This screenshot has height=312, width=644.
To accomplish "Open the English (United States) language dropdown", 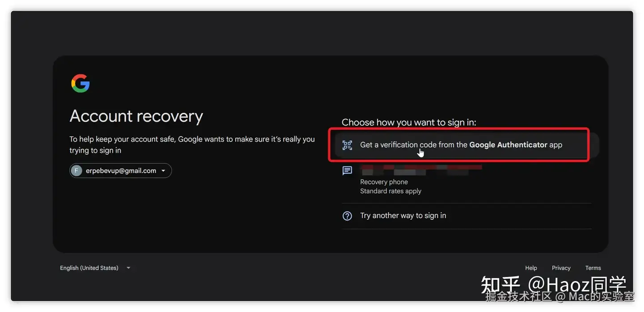I will 95,268.
